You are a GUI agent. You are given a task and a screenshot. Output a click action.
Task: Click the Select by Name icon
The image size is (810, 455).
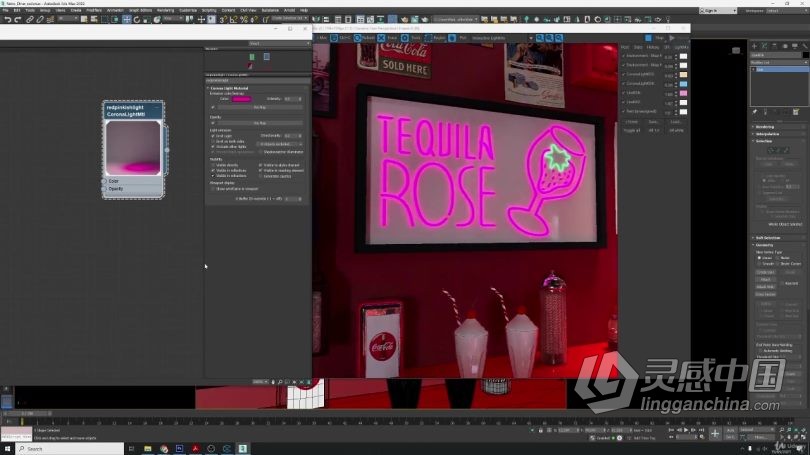pos(94,20)
